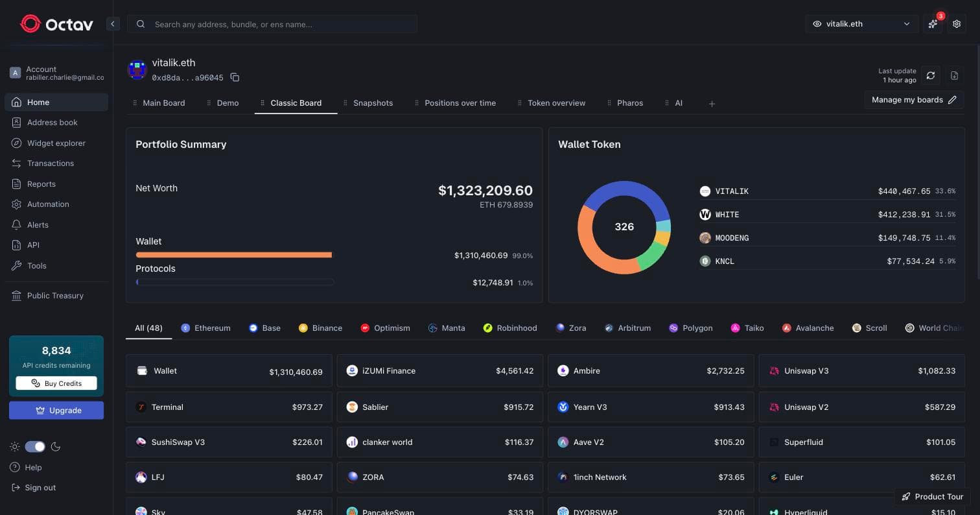This screenshot has width=980, height=515.
Task: Select the Classic Board tab
Action: [296, 103]
